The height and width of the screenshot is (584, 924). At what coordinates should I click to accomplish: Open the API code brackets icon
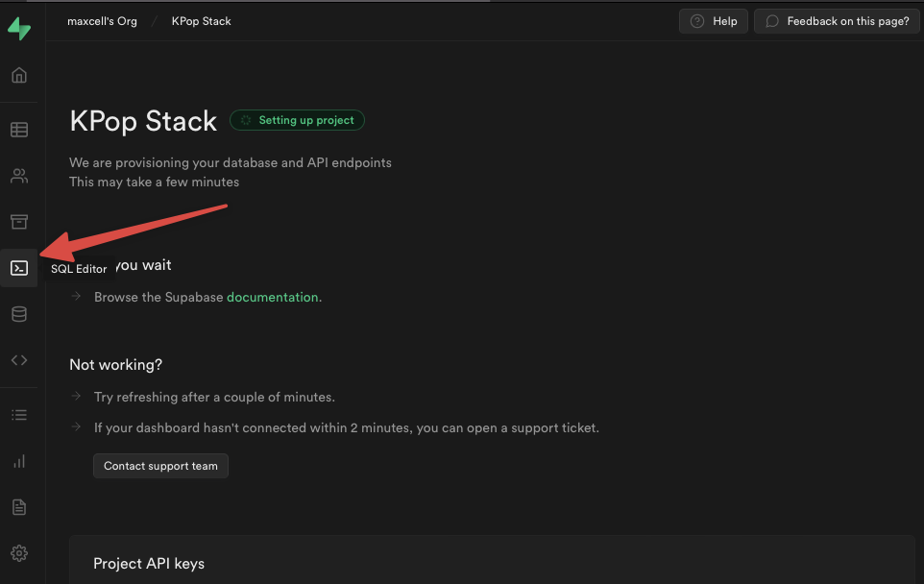point(19,360)
